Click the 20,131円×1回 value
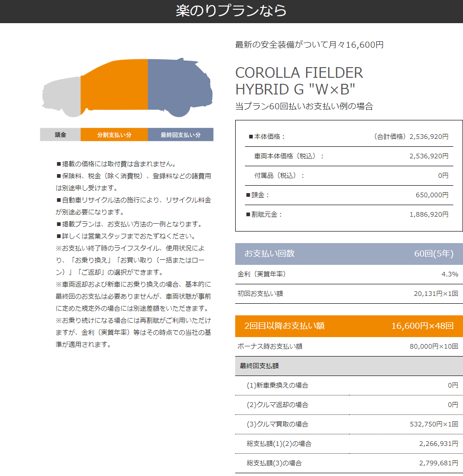Screen dimensions: 463x476 pyautogui.click(x=436, y=294)
